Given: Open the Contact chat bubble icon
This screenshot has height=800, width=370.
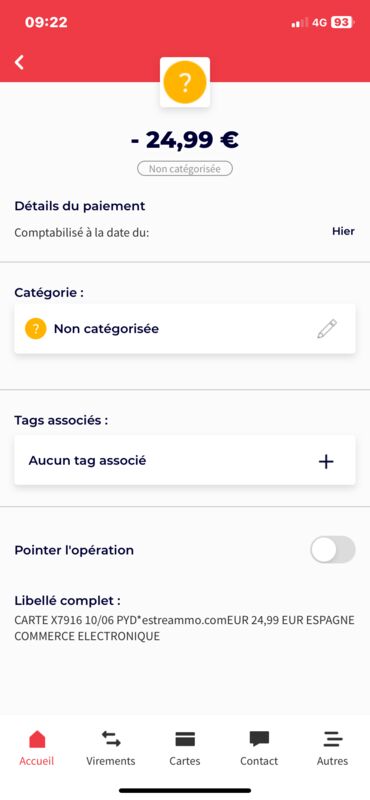Looking at the screenshot, I should 259,739.
